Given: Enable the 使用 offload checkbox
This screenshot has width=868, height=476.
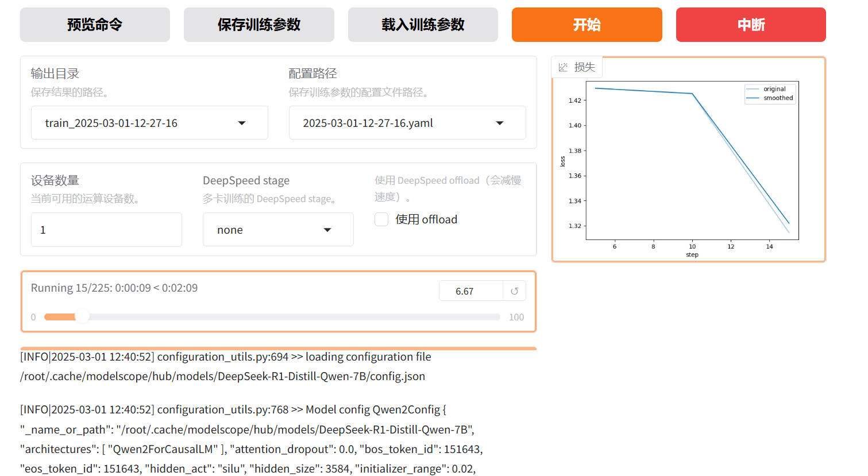Looking at the screenshot, I should click(x=381, y=219).
